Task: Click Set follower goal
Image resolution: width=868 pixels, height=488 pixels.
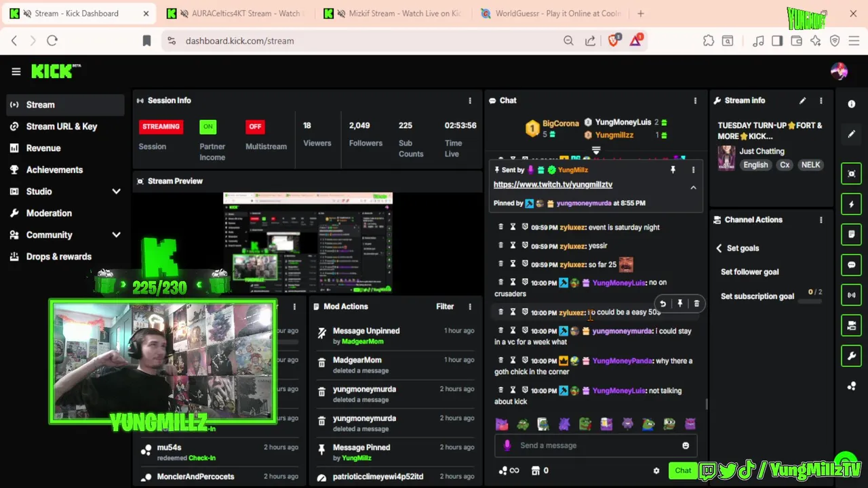Action: click(x=749, y=272)
